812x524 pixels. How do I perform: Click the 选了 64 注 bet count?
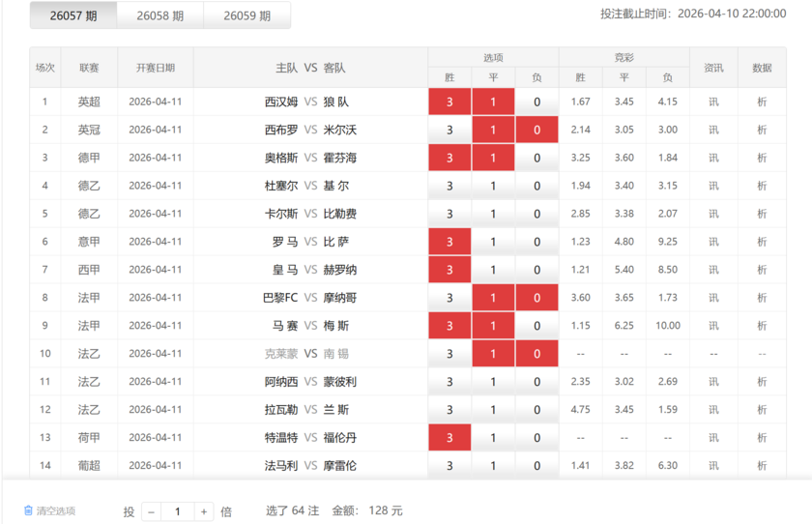tap(293, 510)
